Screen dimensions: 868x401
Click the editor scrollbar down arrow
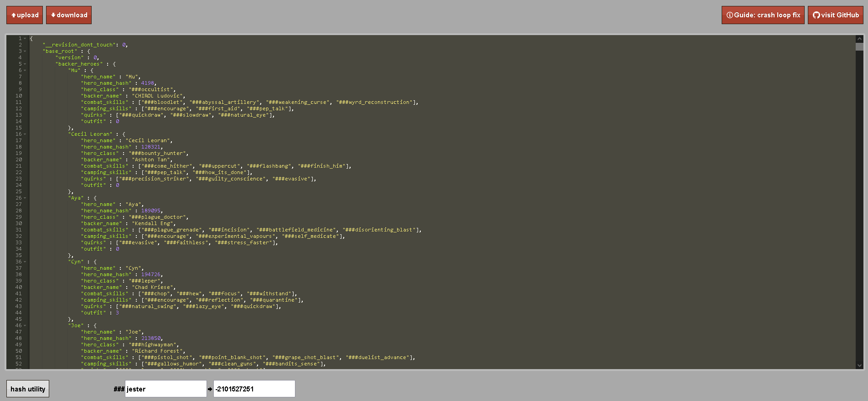(x=859, y=365)
